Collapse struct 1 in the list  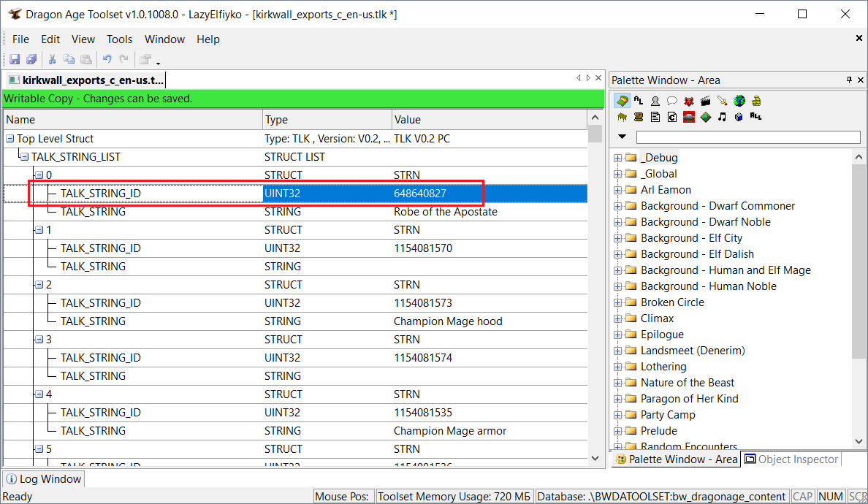pyautogui.click(x=39, y=230)
